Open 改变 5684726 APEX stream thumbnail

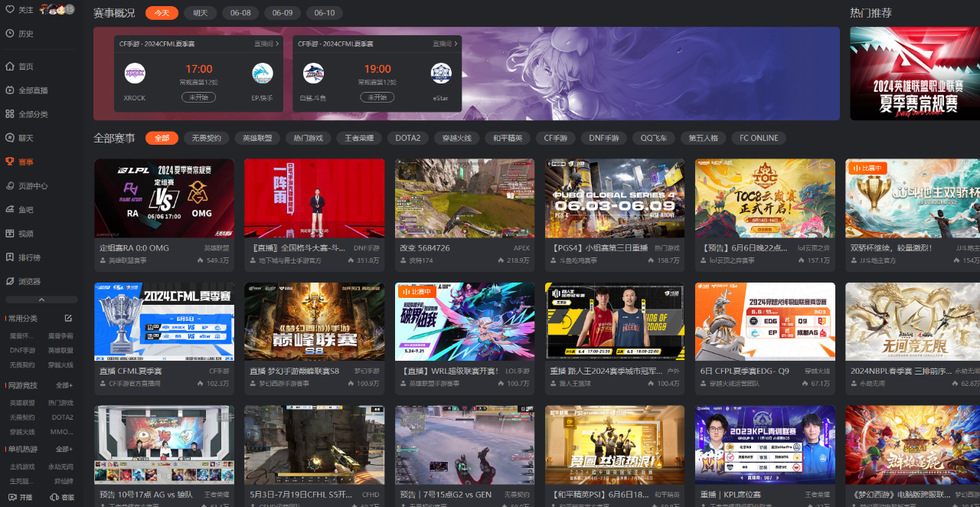465,198
